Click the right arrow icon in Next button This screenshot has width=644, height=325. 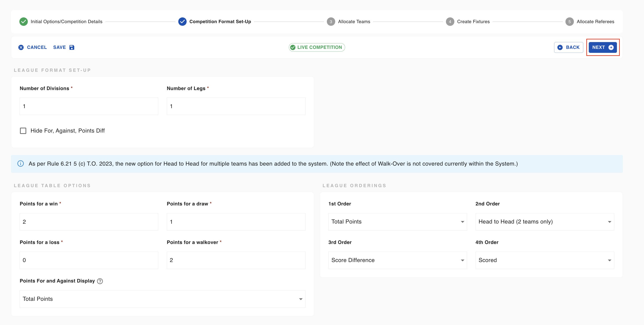pyautogui.click(x=611, y=47)
